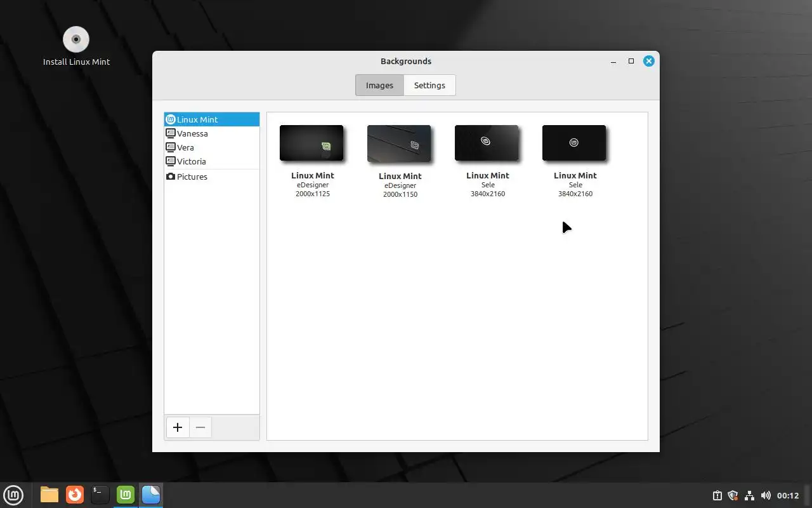
Task: Add a new folder with plus button
Action: click(x=178, y=427)
